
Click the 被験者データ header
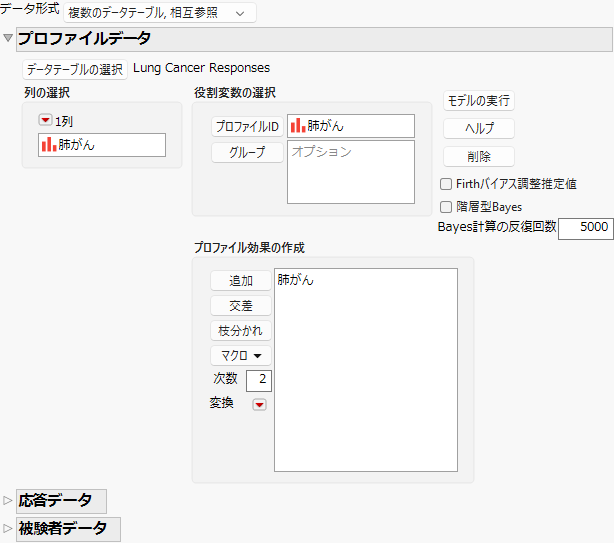pos(68,529)
